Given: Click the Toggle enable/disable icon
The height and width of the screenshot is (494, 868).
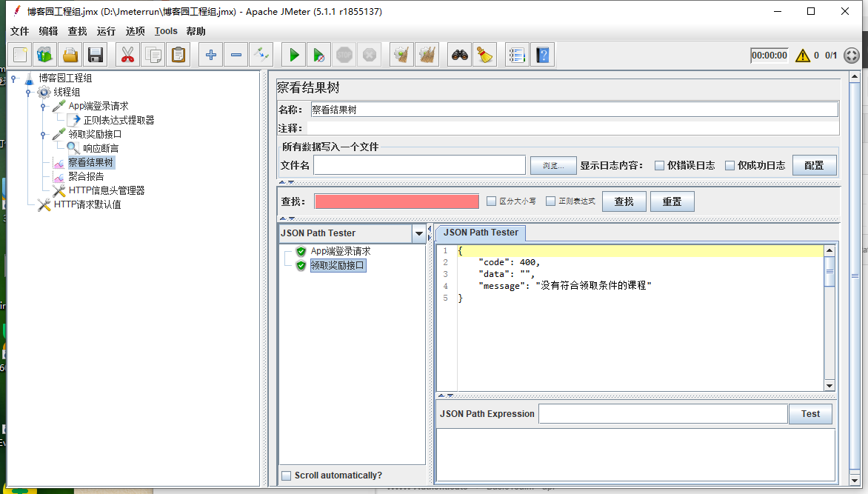Looking at the screenshot, I should [261, 55].
